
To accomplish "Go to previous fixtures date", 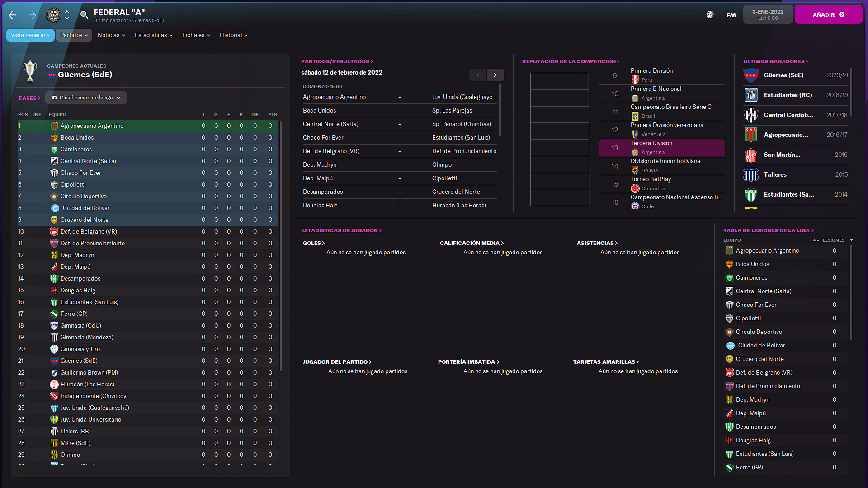I will (478, 75).
